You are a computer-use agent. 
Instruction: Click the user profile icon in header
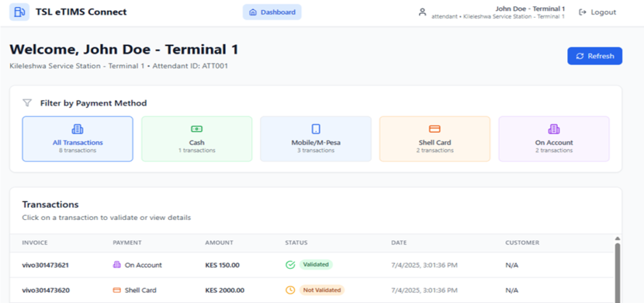coord(422,12)
